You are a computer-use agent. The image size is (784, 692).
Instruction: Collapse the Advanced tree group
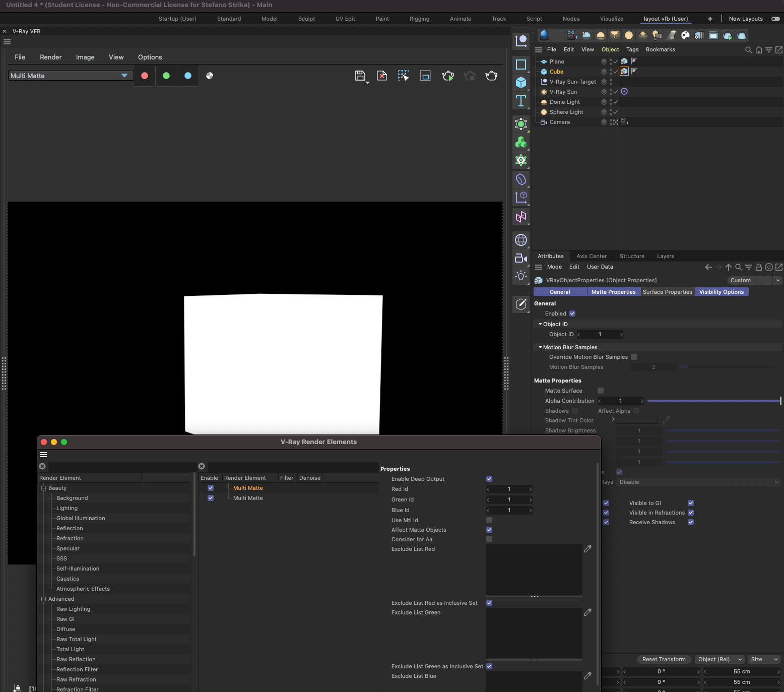click(x=43, y=599)
